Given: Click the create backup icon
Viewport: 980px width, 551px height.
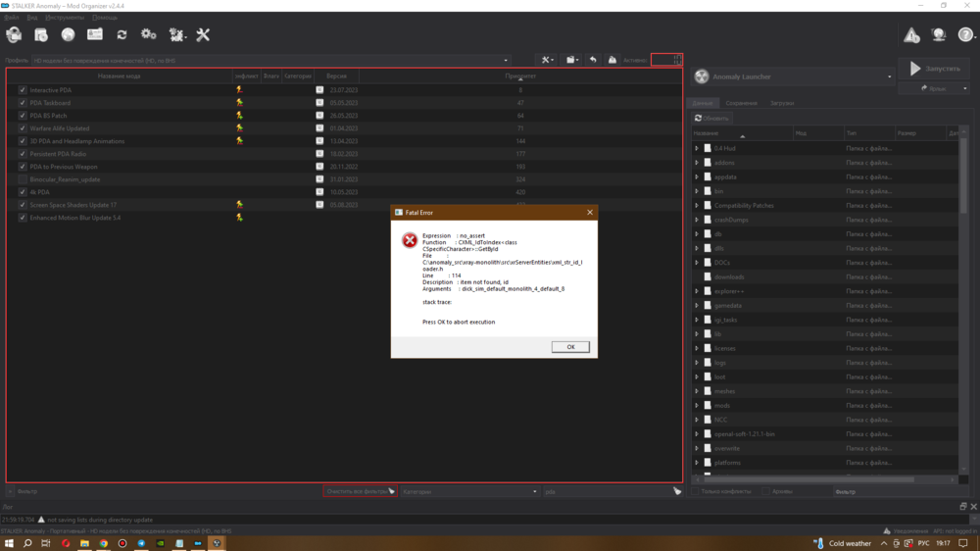Looking at the screenshot, I should tap(612, 60).
